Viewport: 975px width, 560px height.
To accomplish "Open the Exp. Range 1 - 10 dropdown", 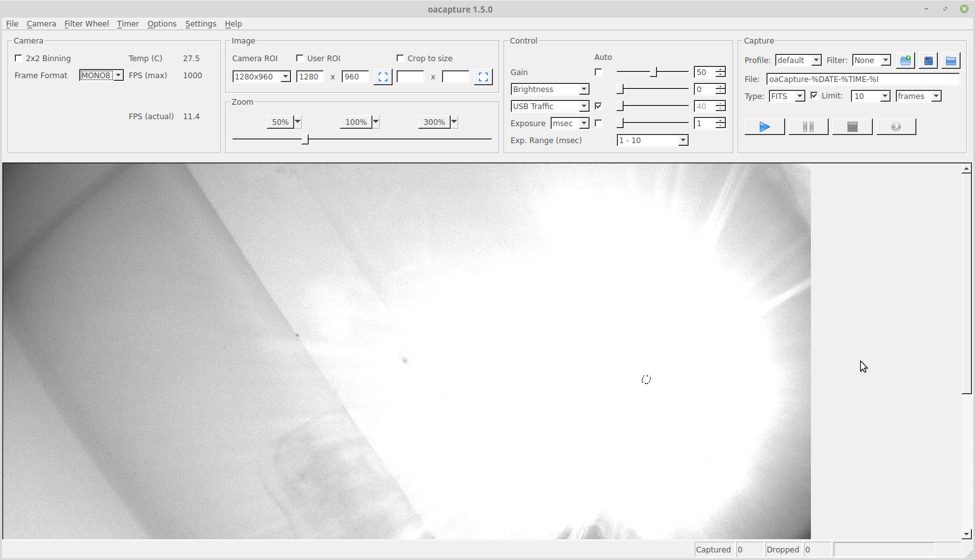I will click(x=653, y=140).
